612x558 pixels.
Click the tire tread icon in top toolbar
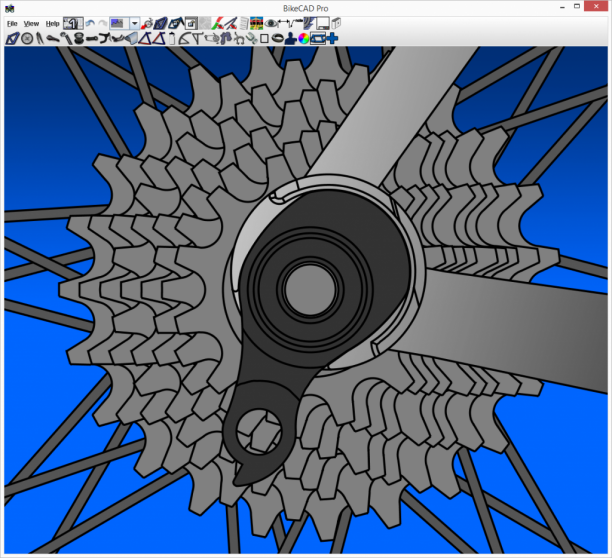[x=310, y=23]
